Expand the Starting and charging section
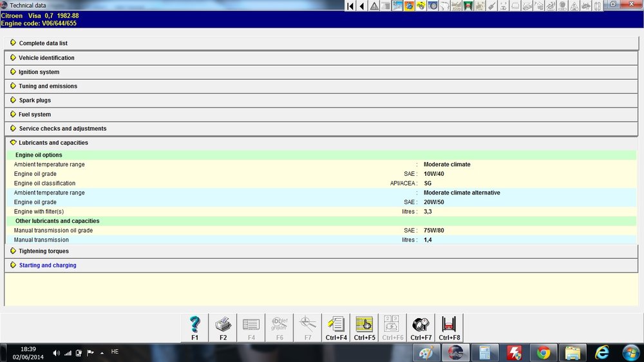Screen dimensions: 644x362 coord(321,265)
